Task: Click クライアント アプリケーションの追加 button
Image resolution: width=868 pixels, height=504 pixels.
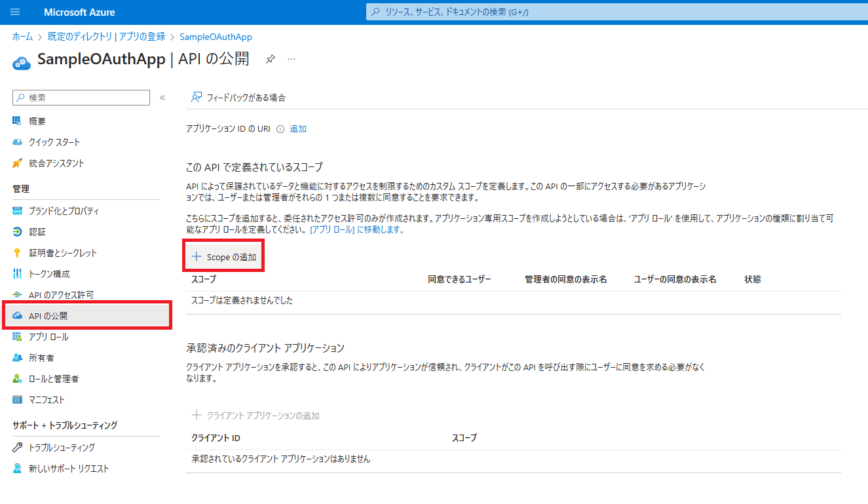Action: [255, 416]
